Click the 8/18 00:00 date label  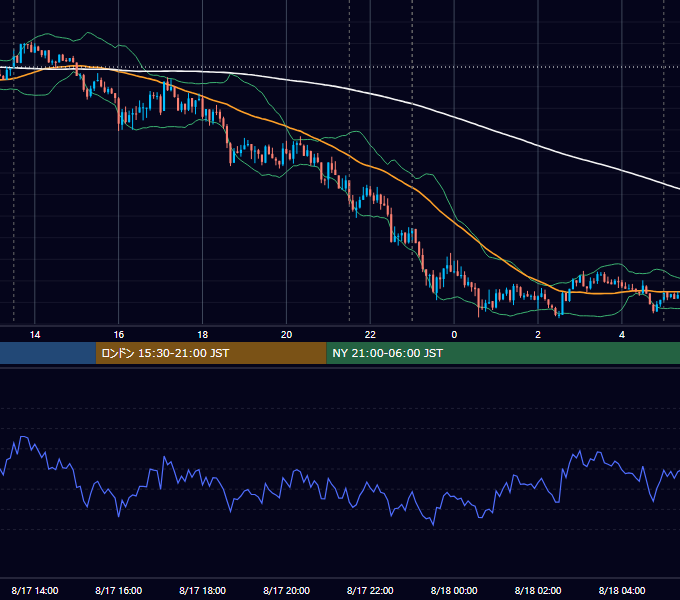454,590
